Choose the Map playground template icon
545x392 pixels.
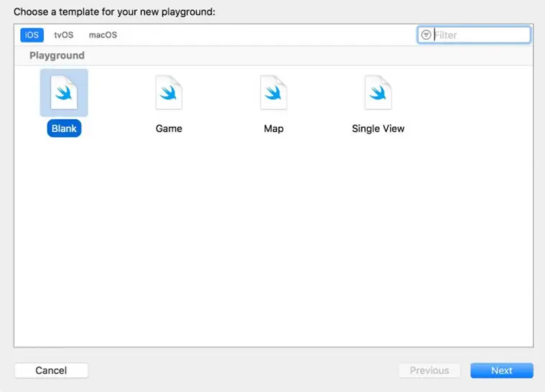pos(274,93)
